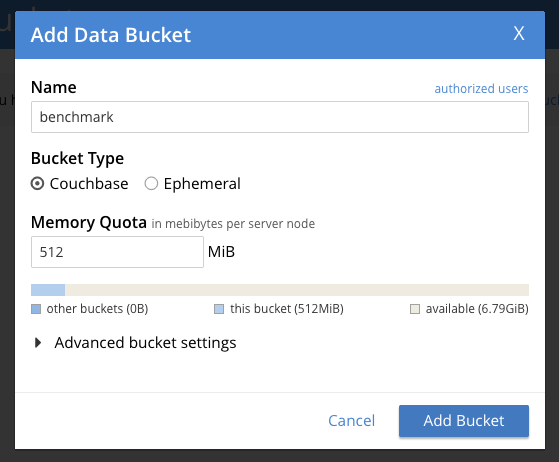Click the Memory Quota input field
The height and width of the screenshot is (462, 559).
pos(117,252)
